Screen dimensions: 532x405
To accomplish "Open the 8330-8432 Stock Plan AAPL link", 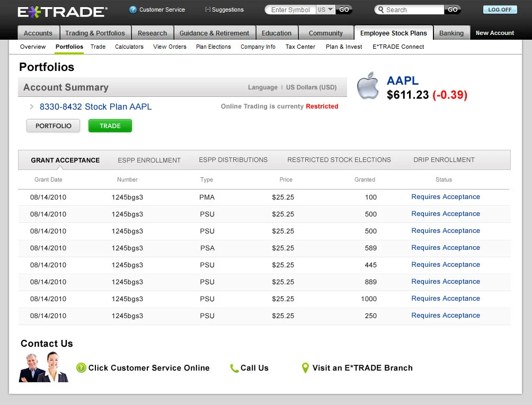I will 96,107.
